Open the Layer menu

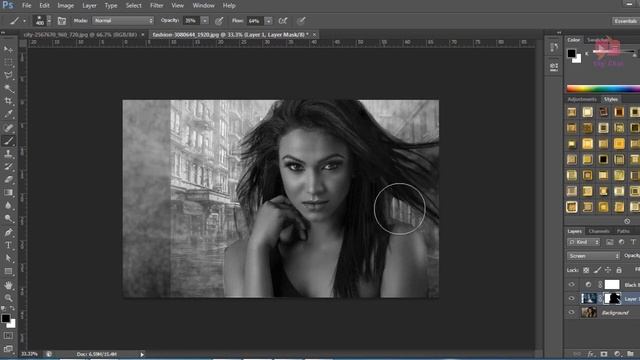(x=89, y=6)
